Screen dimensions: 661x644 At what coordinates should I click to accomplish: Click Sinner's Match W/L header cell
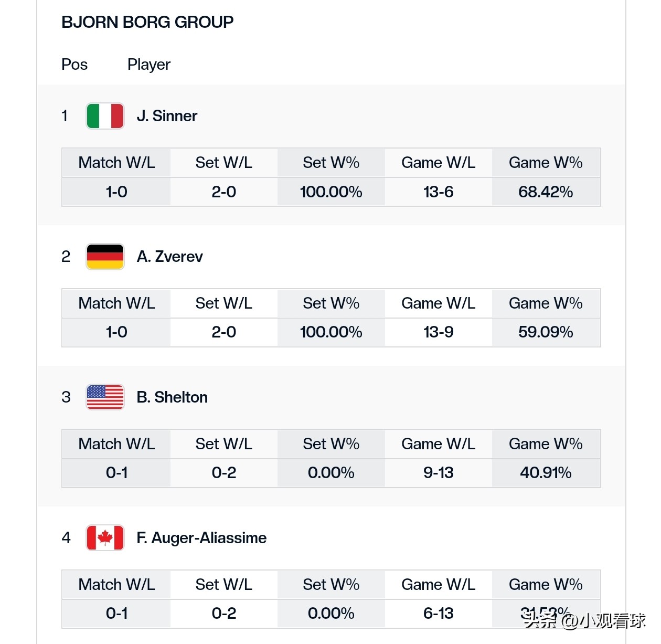point(116,163)
